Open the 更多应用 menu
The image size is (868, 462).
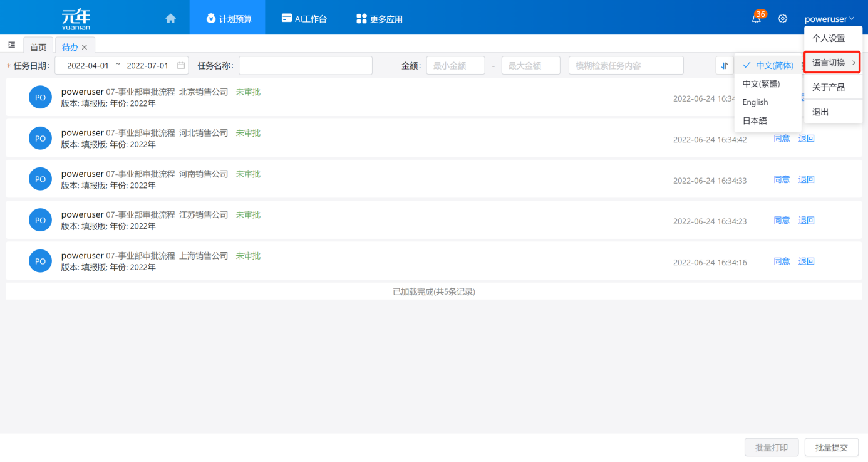tap(380, 19)
